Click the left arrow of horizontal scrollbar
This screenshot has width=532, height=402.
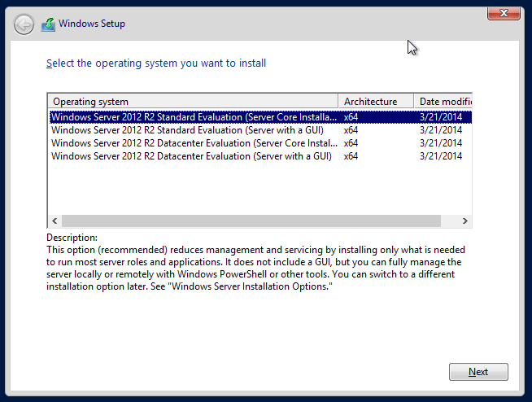point(55,221)
